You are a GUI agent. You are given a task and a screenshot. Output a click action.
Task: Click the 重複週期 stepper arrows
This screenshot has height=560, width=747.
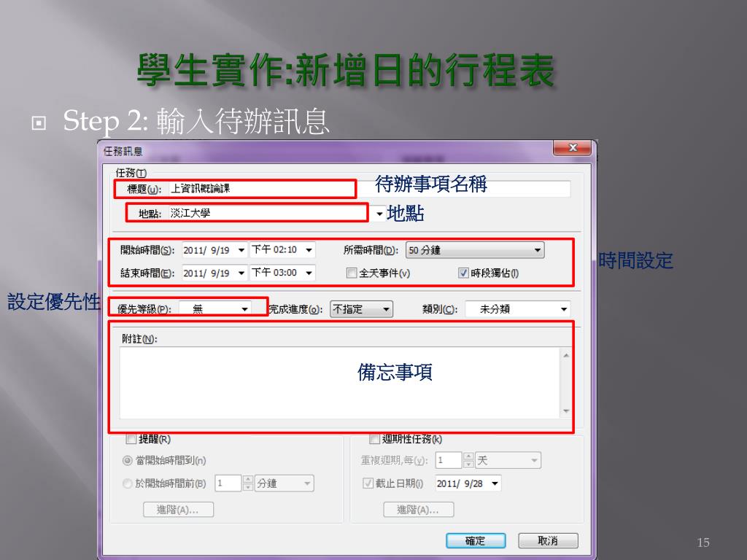pyautogui.click(x=468, y=461)
